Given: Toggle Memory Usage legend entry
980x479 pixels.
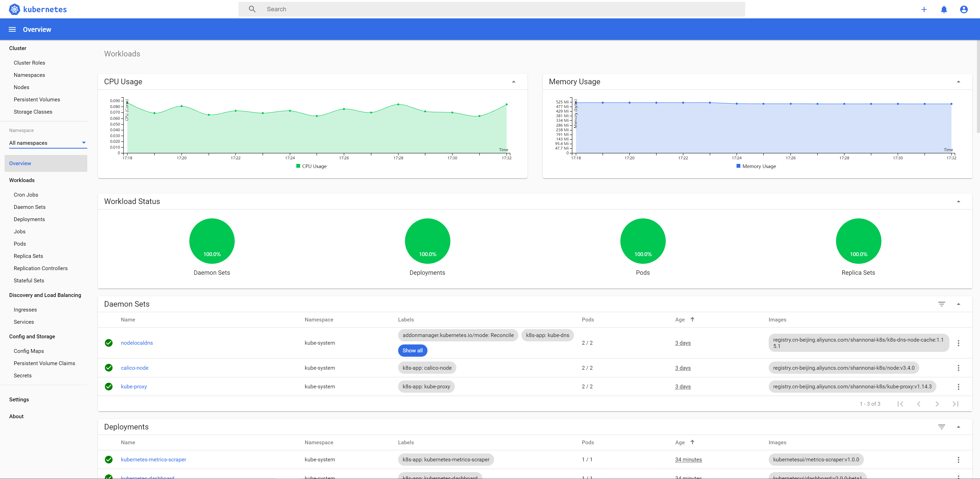Looking at the screenshot, I should (756, 166).
